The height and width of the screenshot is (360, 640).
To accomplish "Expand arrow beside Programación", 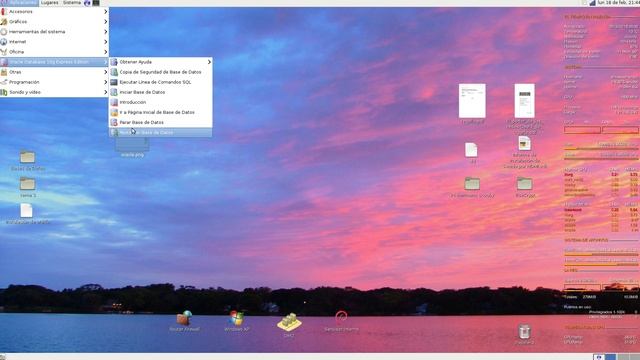I will coord(105,82).
